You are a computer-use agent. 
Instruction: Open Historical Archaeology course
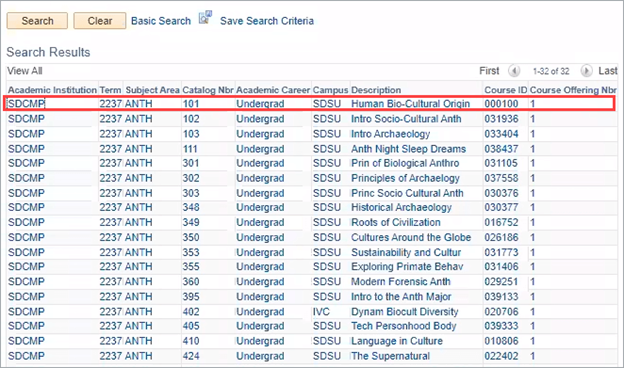pyautogui.click(x=401, y=207)
